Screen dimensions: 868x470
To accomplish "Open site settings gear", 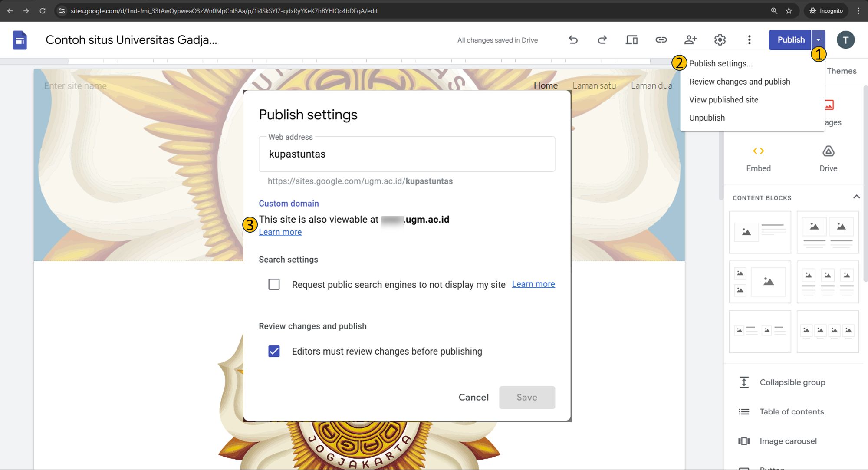I will coord(720,40).
